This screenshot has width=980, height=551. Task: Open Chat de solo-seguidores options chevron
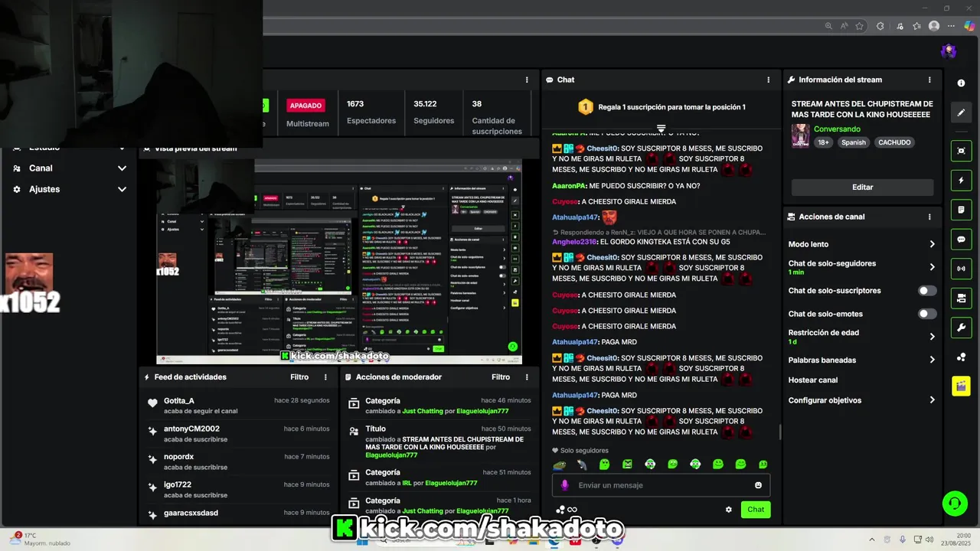coord(932,267)
